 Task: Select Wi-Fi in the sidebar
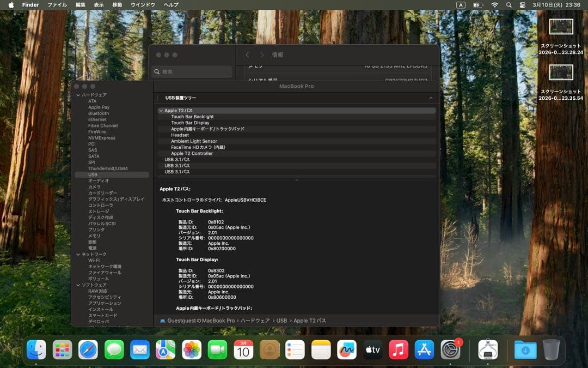tap(94, 260)
